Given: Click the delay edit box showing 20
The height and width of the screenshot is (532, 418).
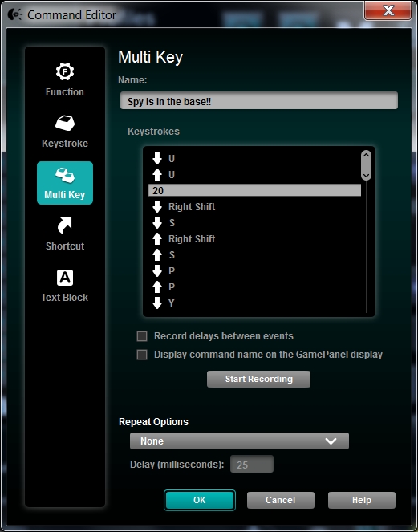Looking at the screenshot, I should click(254, 190).
